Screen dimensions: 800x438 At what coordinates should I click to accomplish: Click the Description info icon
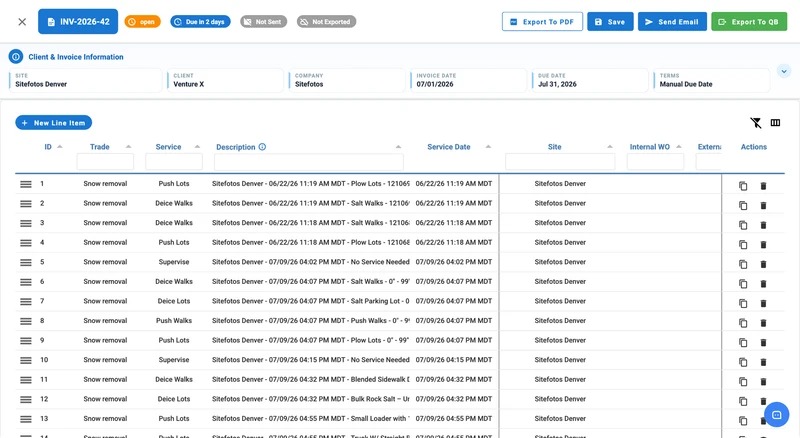(262, 147)
